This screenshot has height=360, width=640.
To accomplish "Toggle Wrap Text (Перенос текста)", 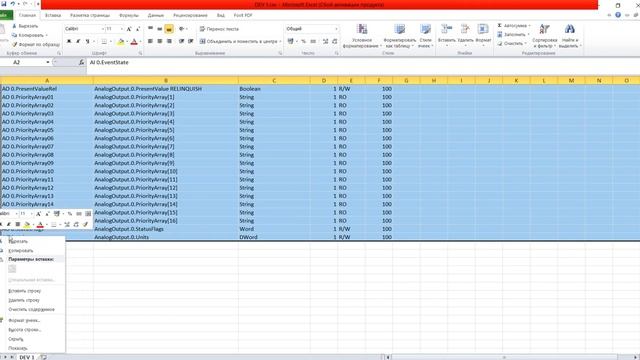I will (219, 29).
